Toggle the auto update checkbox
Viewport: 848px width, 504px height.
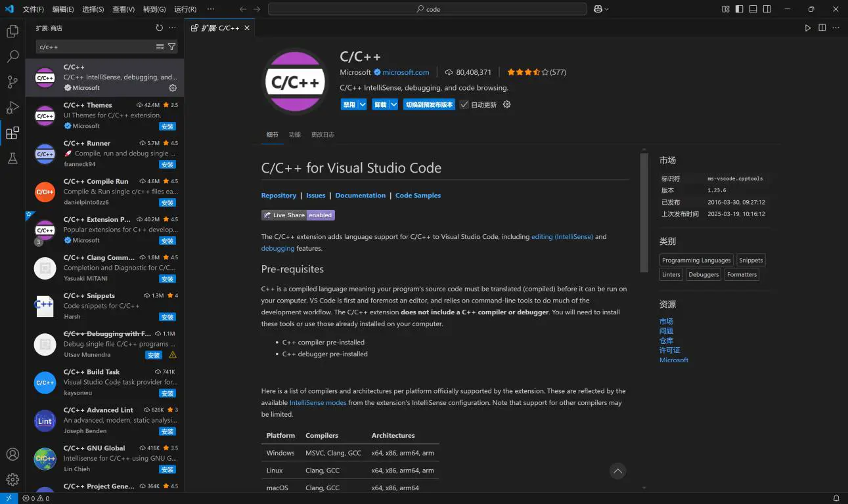[x=464, y=104]
